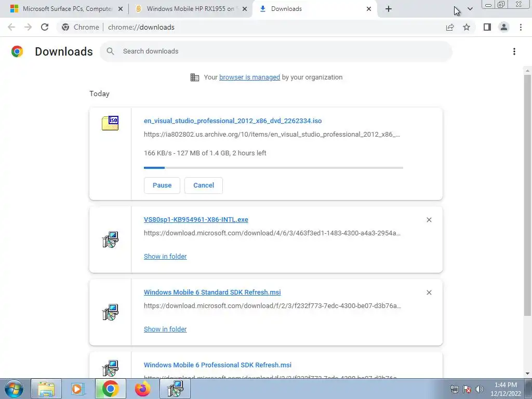The image size is (532, 399).
Task: Remove Windows Mobile 6 Standard SDK from list
Action: (x=429, y=292)
